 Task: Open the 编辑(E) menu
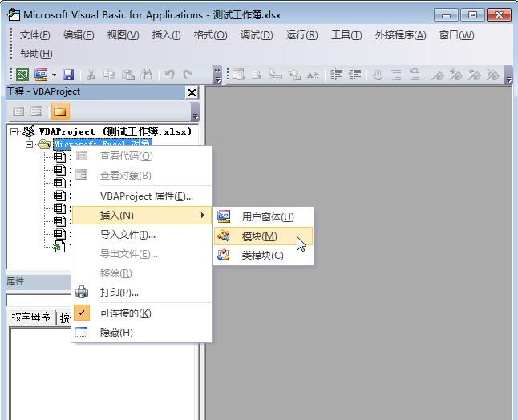pyautogui.click(x=79, y=35)
